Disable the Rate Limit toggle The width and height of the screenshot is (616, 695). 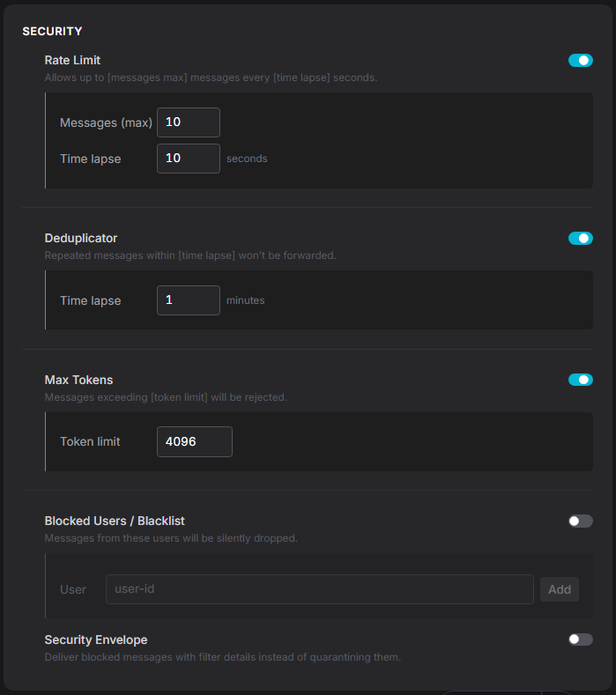pyautogui.click(x=581, y=60)
